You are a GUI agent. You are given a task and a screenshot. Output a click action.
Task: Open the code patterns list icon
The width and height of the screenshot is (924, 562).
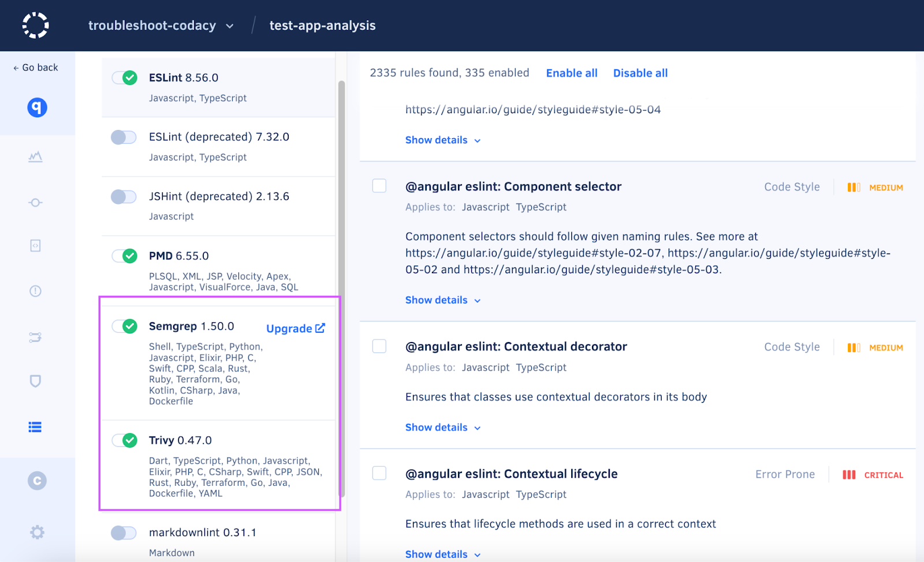click(x=35, y=427)
